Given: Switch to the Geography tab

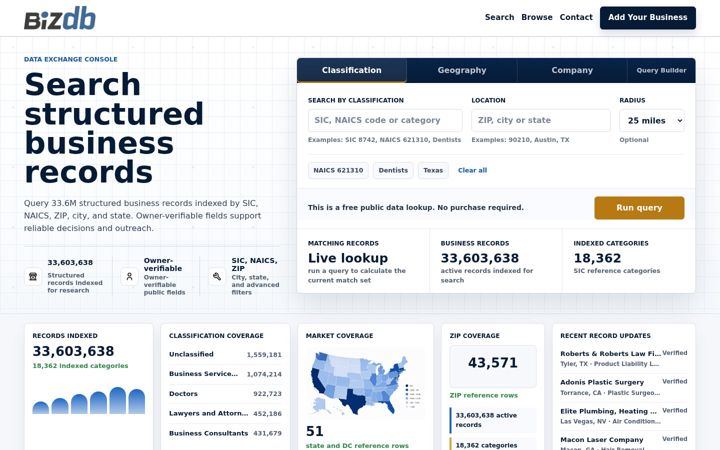Looking at the screenshot, I should pyautogui.click(x=462, y=70).
